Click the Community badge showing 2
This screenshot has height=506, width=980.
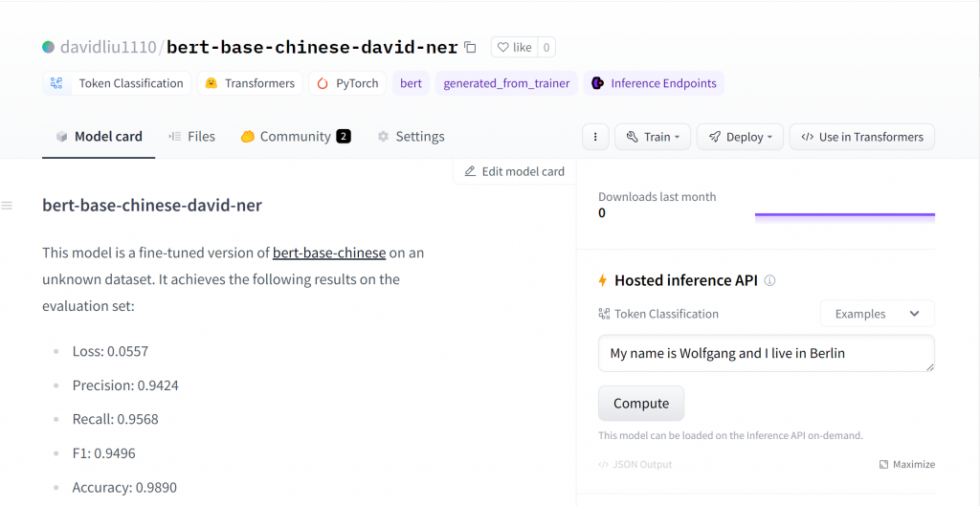pos(344,136)
